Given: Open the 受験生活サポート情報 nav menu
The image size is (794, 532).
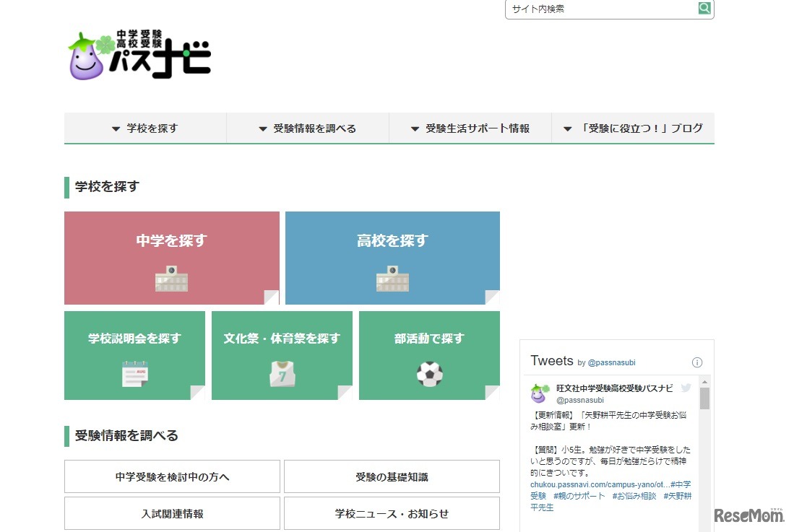Looking at the screenshot, I should [470, 128].
